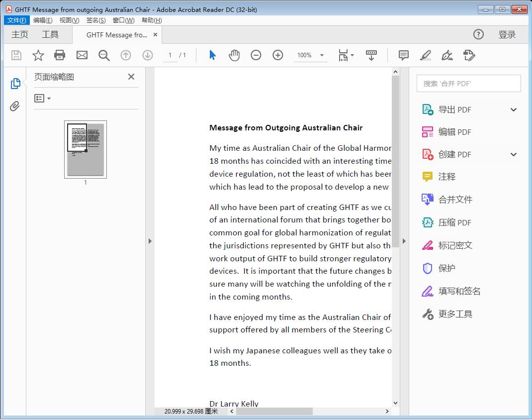Click the zoom in plus icon
The image size is (532, 419).
[278, 55]
